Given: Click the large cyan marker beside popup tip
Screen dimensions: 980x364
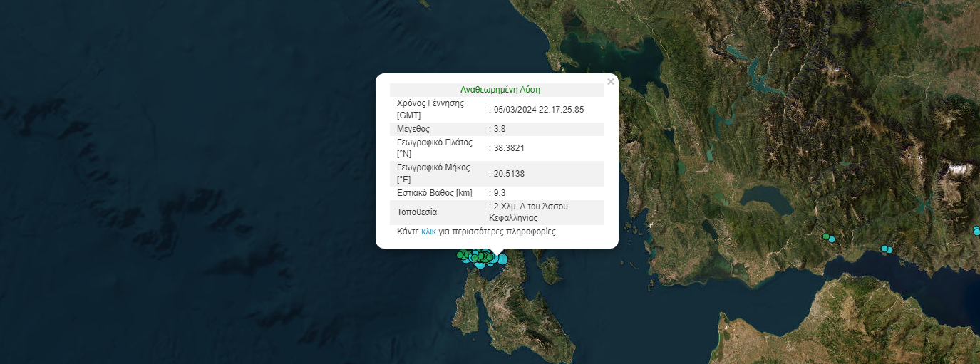Looking at the screenshot, I should click(x=502, y=259).
